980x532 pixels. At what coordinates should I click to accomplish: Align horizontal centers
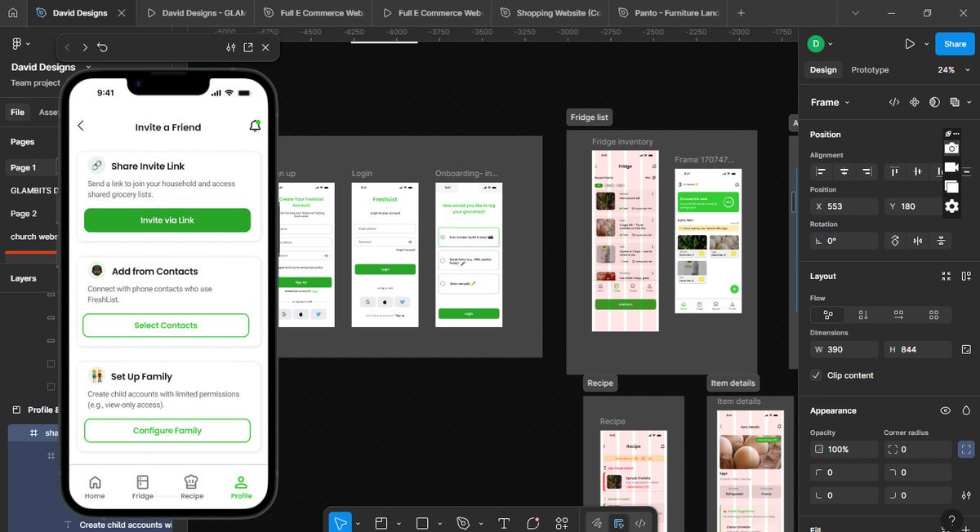click(x=844, y=172)
